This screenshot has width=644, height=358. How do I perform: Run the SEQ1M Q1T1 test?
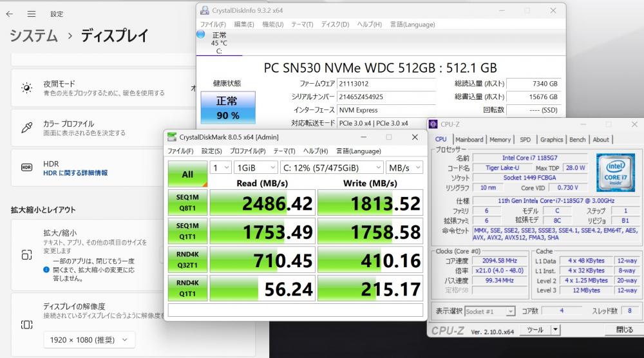coord(187,231)
